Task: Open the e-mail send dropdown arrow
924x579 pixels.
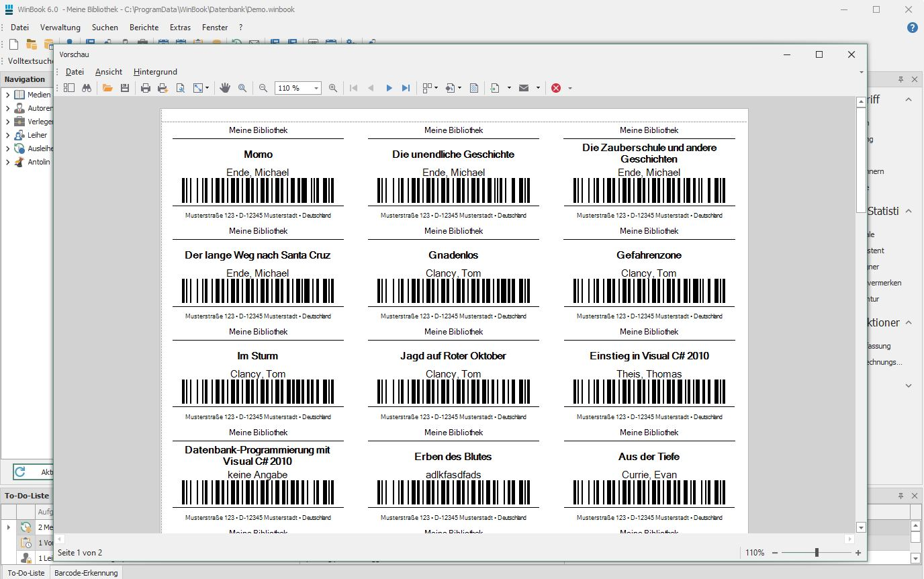Action: (538, 88)
